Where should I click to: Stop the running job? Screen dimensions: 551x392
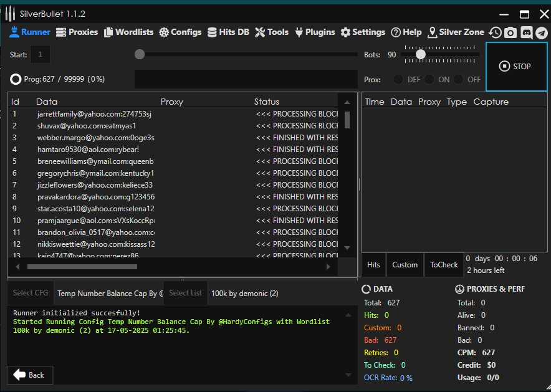tap(517, 67)
